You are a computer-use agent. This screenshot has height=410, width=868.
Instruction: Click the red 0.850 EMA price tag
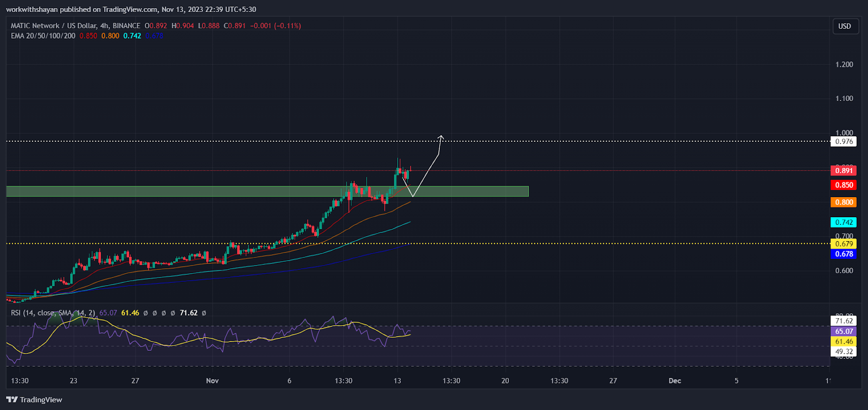coord(844,185)
